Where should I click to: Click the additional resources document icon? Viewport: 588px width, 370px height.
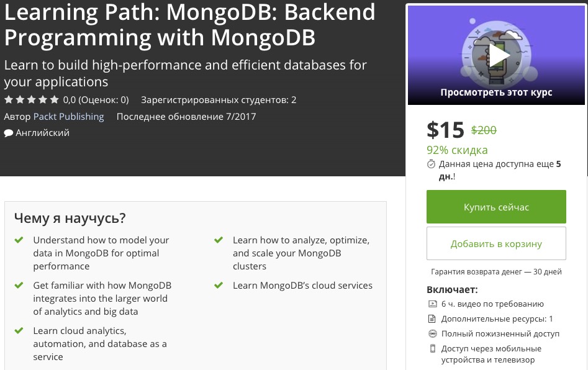432,319
